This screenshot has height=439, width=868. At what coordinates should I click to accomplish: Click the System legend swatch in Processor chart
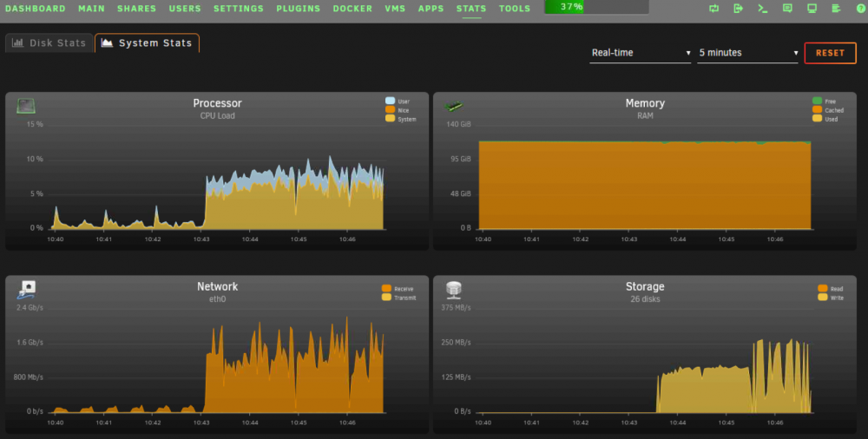(390, 119)
